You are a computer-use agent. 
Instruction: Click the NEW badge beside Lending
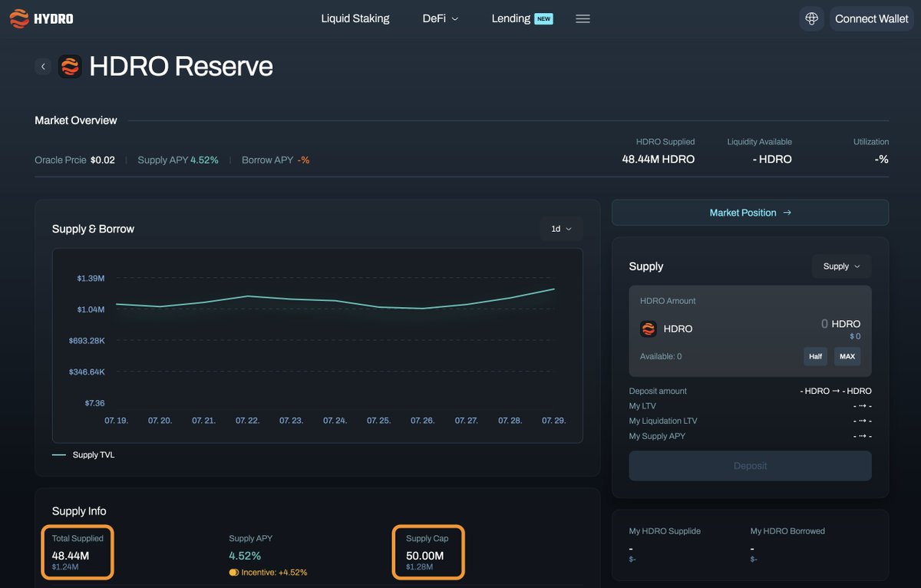pyautogui.click(x=543, y=18)
